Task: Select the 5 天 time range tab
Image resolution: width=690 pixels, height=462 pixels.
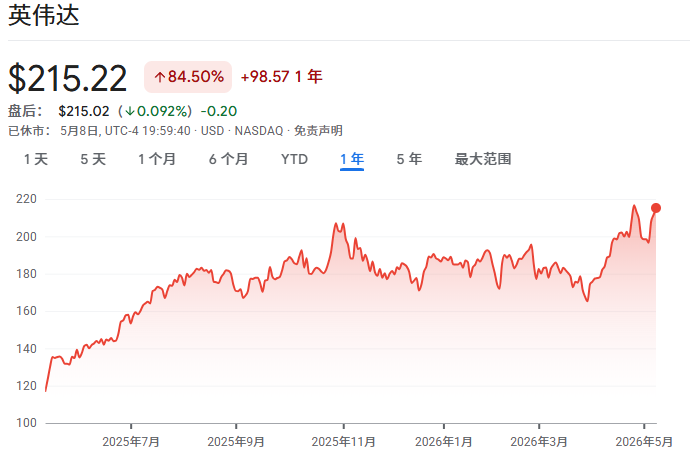Action: click(x=93, y=159)
